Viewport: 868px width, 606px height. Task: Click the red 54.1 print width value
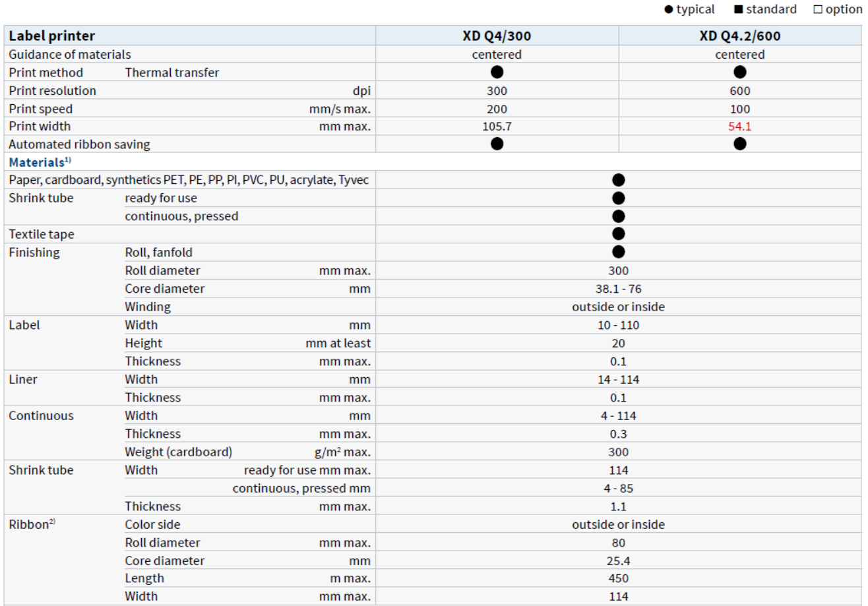(x=740, y=126)
